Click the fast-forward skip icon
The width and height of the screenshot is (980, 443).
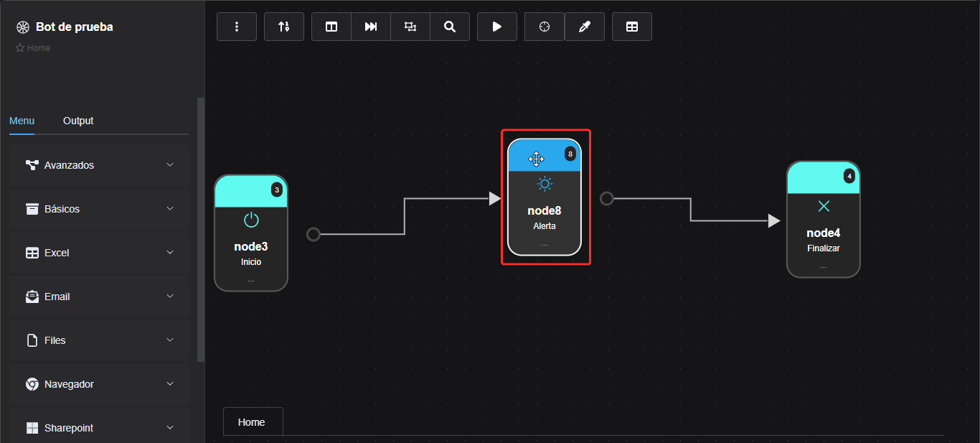pos(371,27)
